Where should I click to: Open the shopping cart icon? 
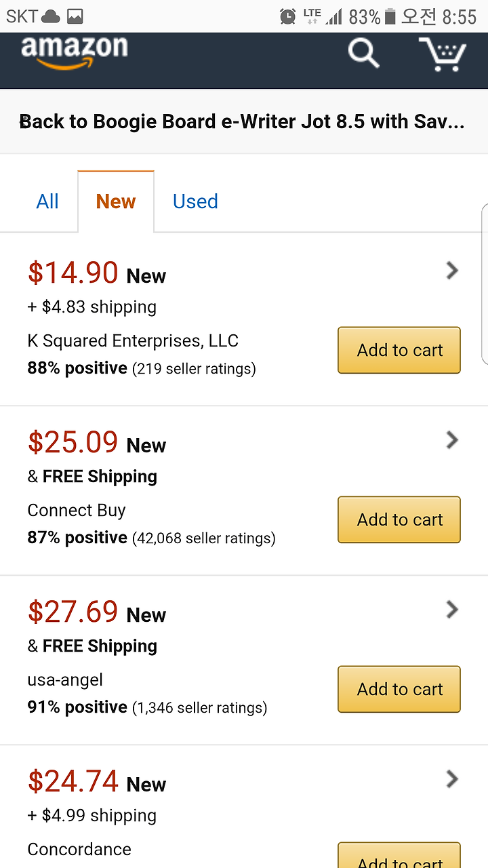coord(442,54)
